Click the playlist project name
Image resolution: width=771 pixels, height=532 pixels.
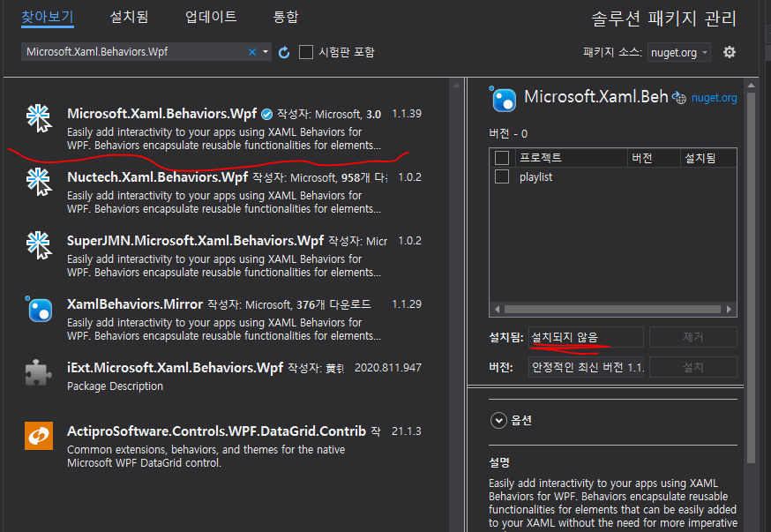pos(536,177)
